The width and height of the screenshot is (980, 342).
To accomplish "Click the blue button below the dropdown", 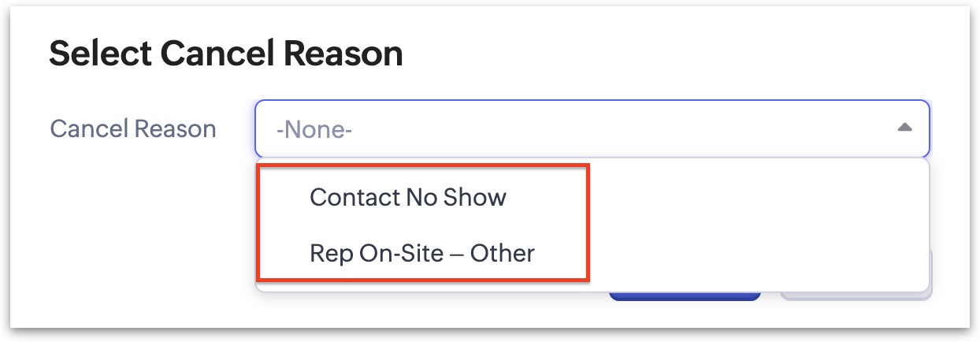I will click(x=685, y=296).
